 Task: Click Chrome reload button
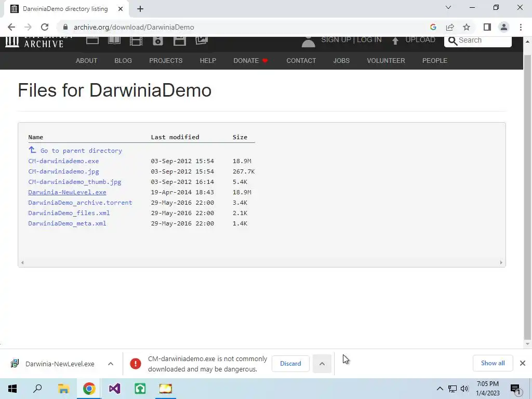(45, 27)
